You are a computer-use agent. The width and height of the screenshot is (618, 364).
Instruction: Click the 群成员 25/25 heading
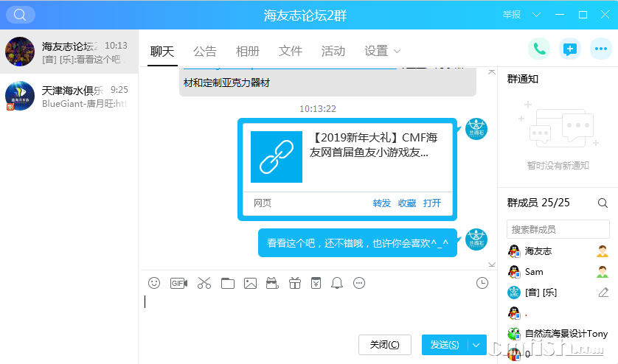tap(538, 203)
